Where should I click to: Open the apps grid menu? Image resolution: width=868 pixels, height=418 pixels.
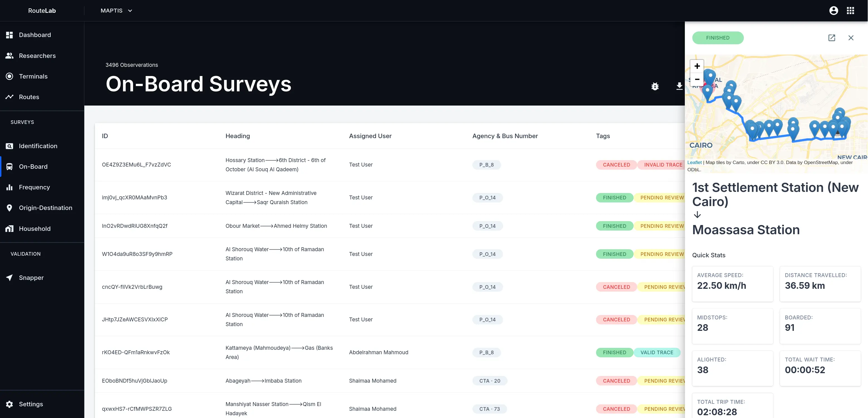[x=850, y=11]
